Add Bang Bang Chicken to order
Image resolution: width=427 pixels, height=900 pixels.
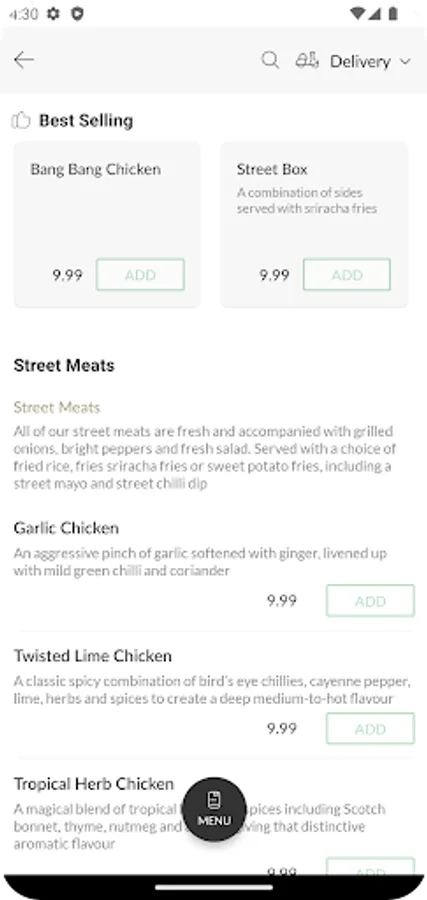(141, 274)
